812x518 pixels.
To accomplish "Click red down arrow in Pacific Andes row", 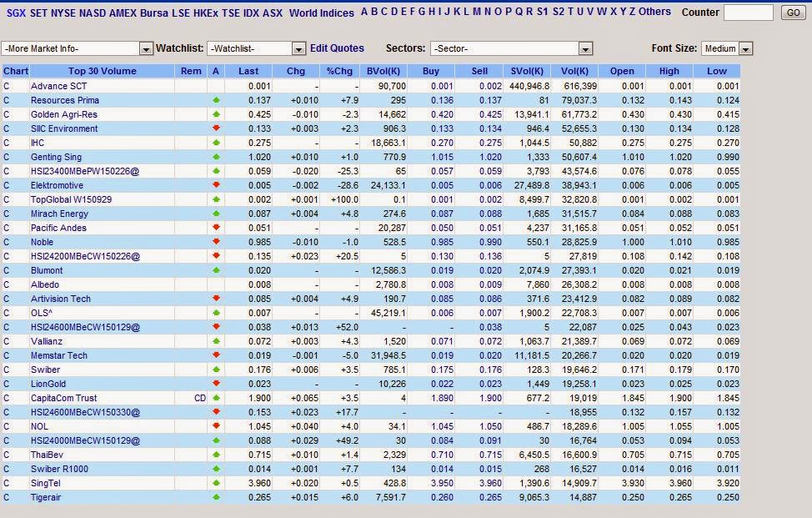I will pyautogui.click(x=216, y=228).
